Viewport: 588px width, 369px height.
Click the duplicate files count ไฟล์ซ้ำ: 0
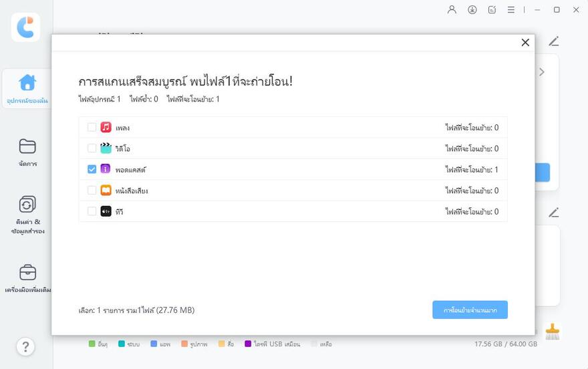pyautogui.click(x=144, y=100)
